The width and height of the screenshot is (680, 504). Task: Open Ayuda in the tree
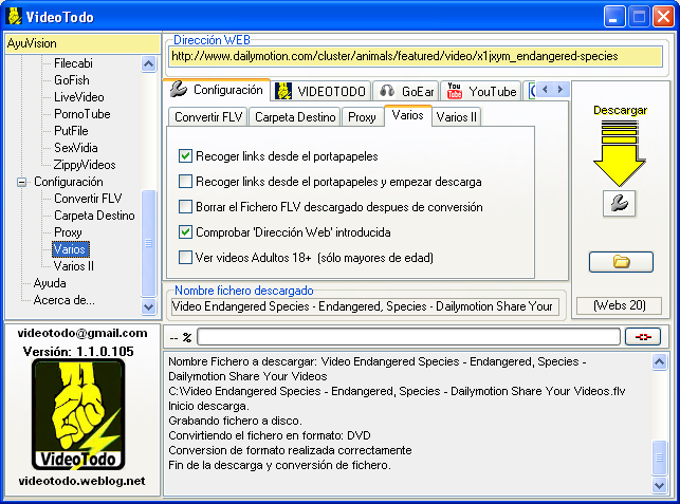coord(50,283)
